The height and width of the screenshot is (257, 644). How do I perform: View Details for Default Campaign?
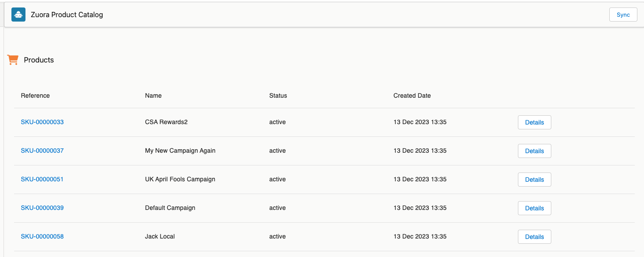point(534,208)
